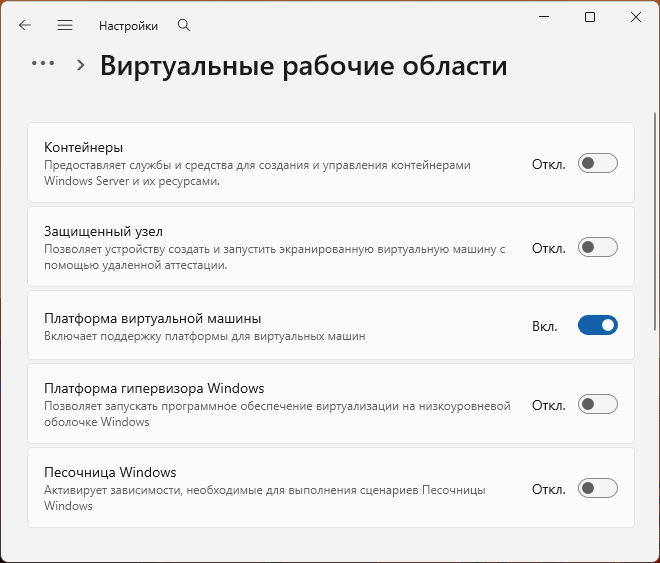Click description about контейнерами Windows Server

[257, 173]
